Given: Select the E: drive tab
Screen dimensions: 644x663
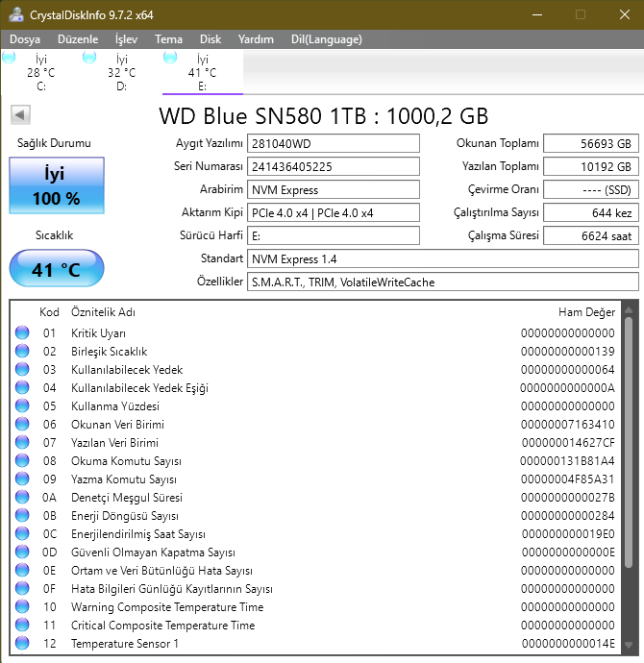Looking at the screenshot, I should click(202, 72).
